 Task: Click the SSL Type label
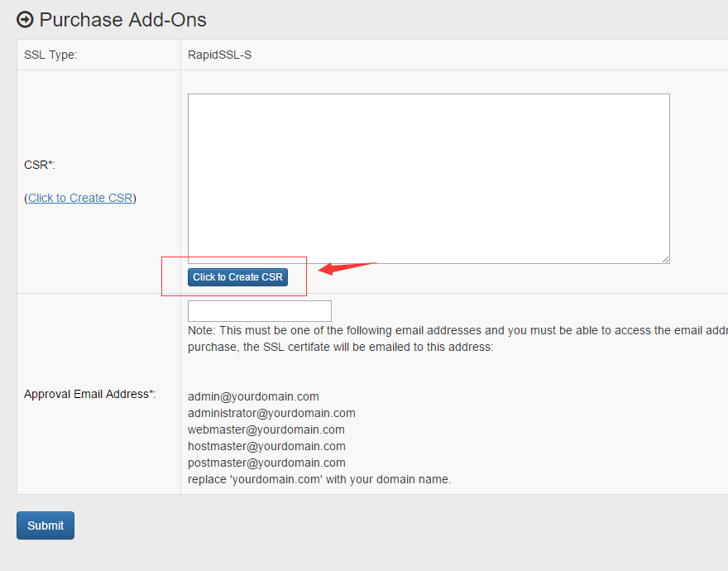(x=50, y=55)
